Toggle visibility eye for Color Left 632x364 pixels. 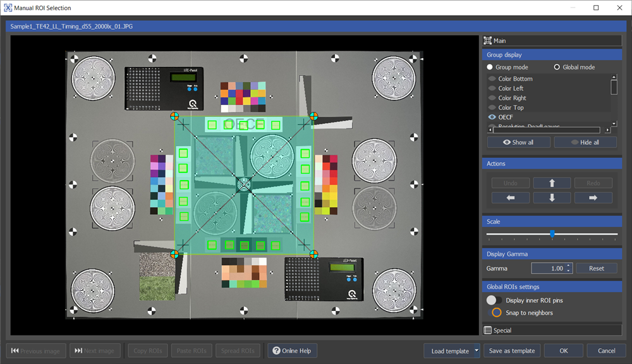coord(492,88)
